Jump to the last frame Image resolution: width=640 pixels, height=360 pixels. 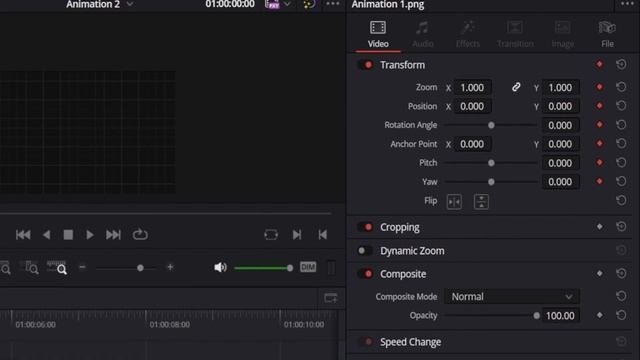(113, 235)
